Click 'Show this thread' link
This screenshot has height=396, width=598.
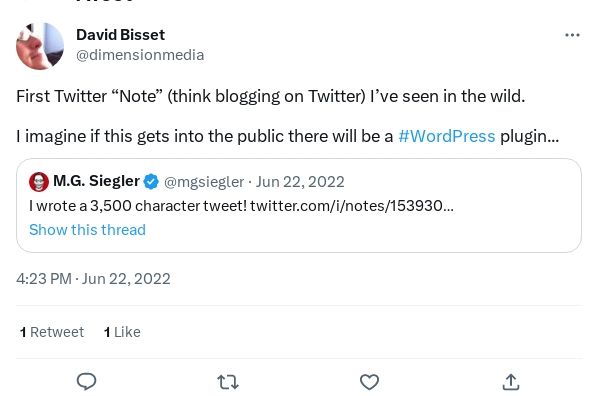point(87,230)
